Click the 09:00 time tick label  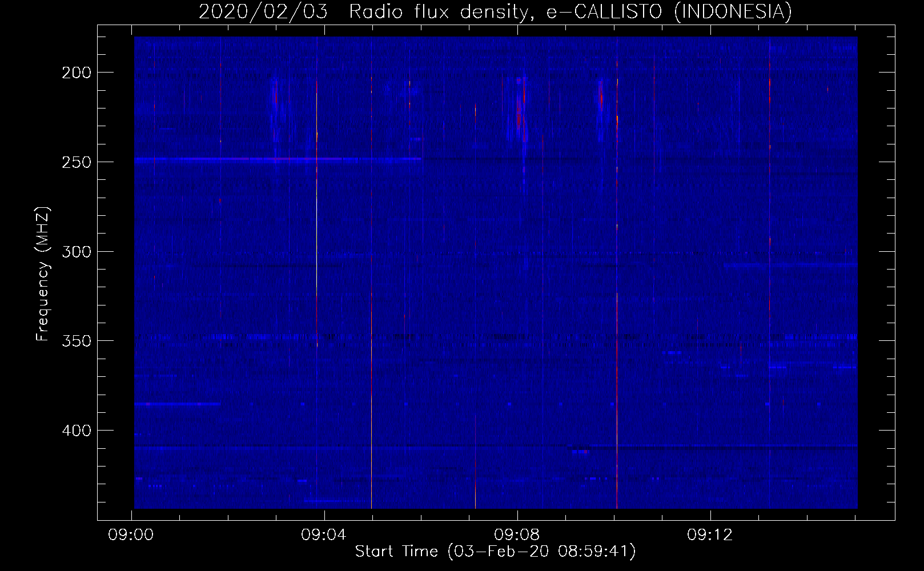click(x=131, y=535)
